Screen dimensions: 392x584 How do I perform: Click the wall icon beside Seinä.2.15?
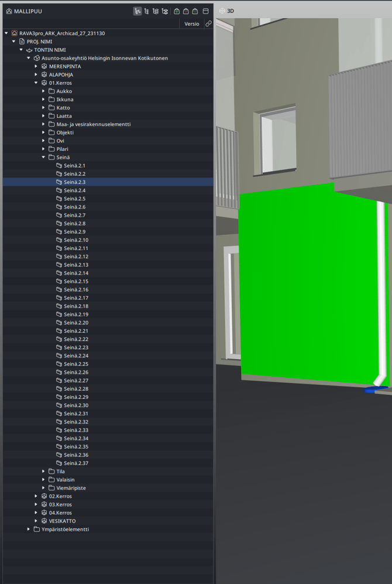(x=59, y=282)
